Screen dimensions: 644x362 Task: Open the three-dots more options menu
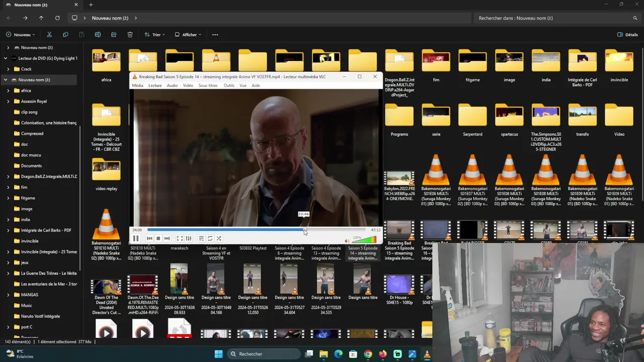pyautogui.click(x=215, y=35)
